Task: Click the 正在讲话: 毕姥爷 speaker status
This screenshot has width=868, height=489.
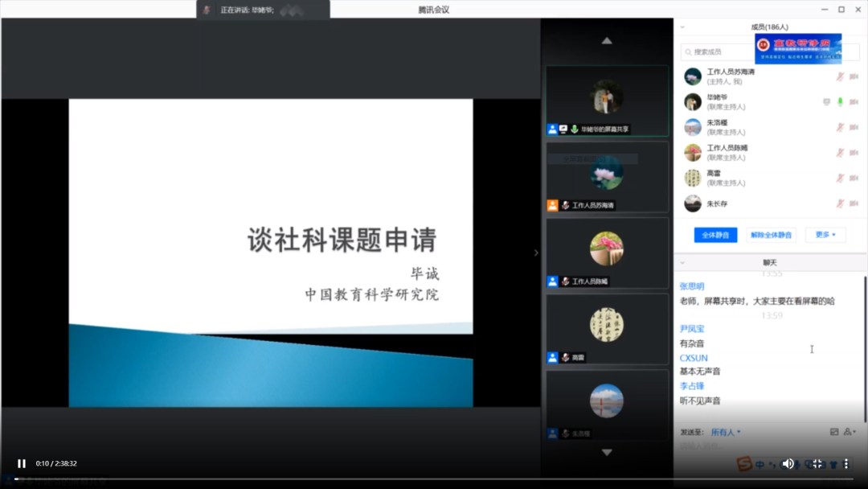Action: [247, 10]
